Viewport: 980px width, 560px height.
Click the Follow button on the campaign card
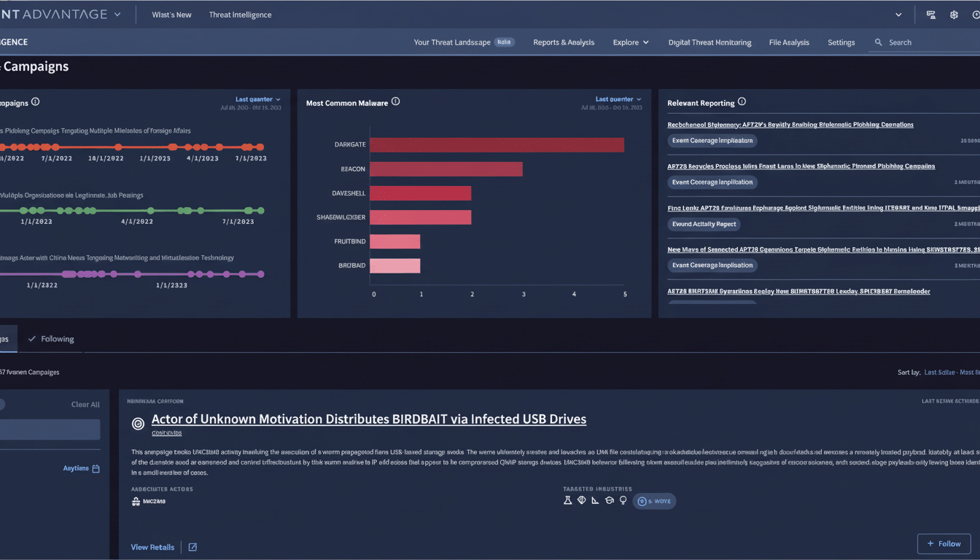pos(944,543)
